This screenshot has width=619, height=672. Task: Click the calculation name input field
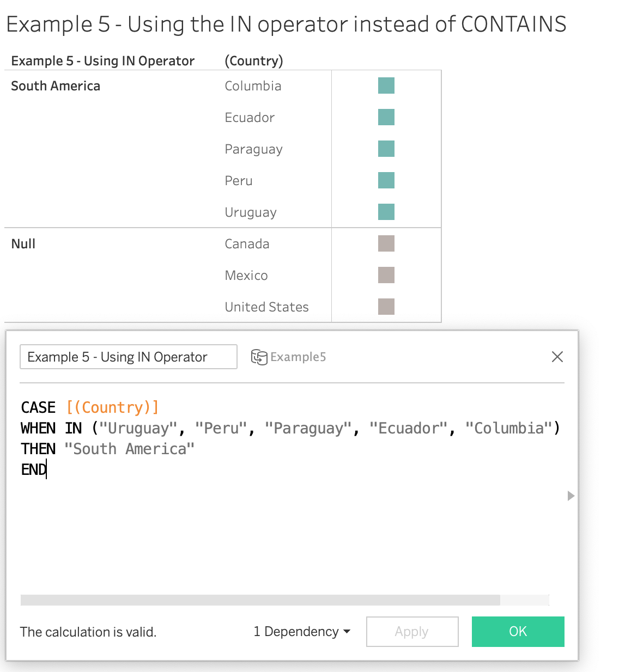[x=129, y=357]
